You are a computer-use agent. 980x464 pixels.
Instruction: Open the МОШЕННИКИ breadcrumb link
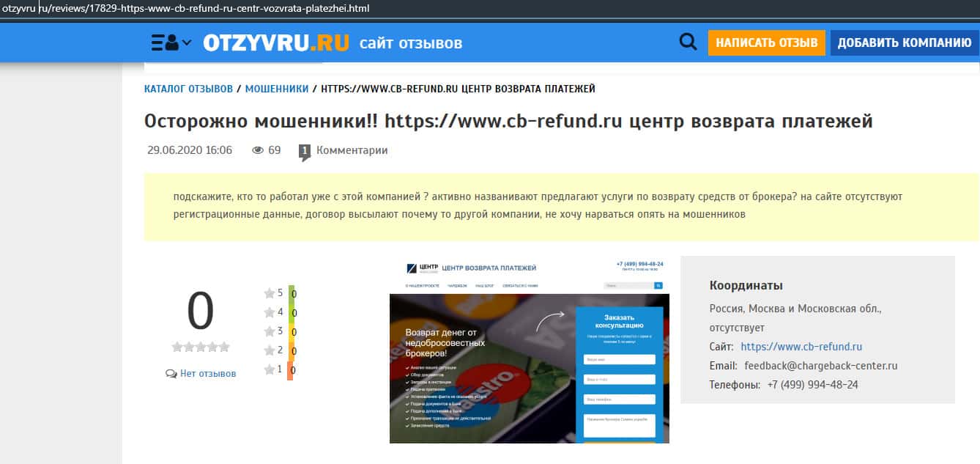277,89
